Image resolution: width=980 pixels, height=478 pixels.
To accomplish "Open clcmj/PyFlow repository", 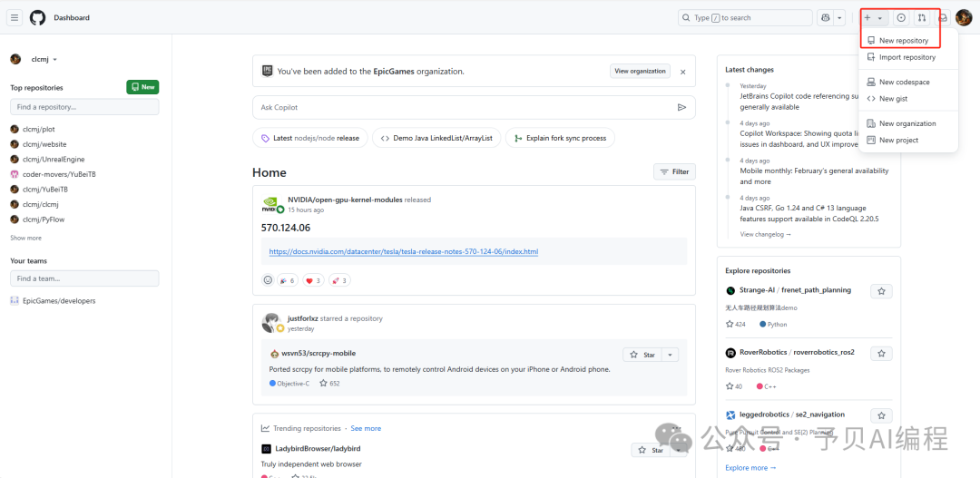I will 44,219.
